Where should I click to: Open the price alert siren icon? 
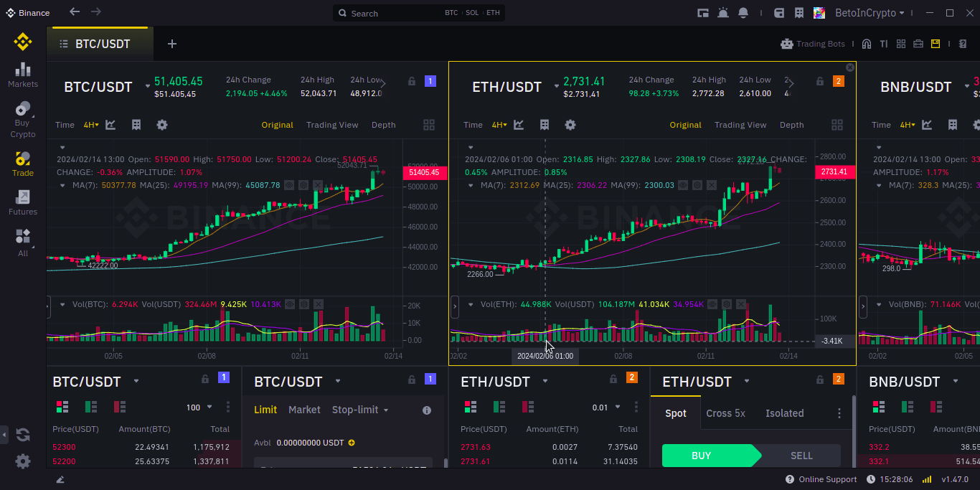[722, 13]
